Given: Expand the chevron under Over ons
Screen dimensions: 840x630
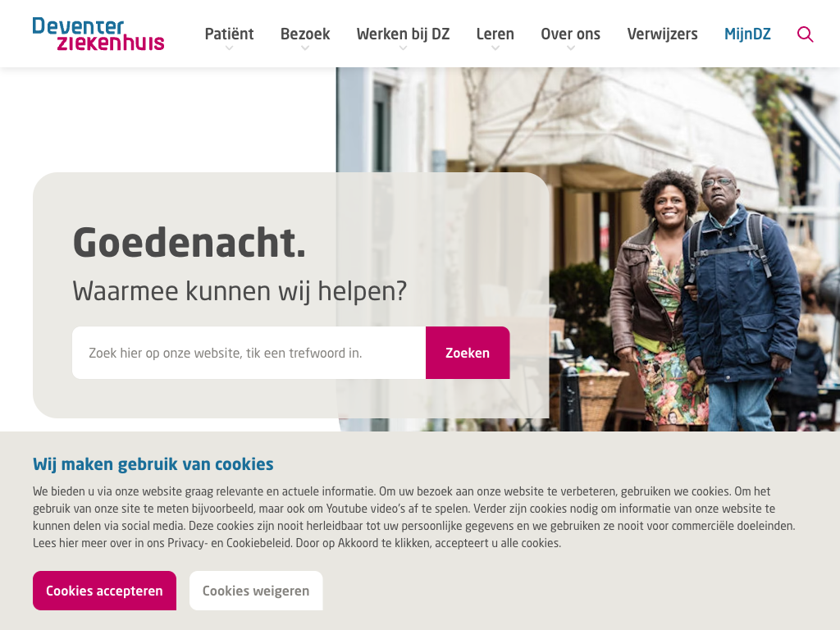Looking at the screenshot, I should 571,48.
